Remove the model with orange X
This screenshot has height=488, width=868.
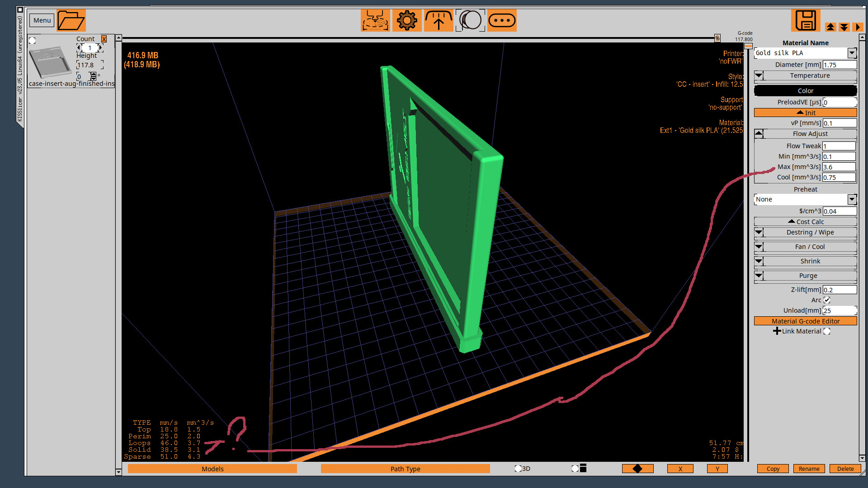[x=104, y=39]
